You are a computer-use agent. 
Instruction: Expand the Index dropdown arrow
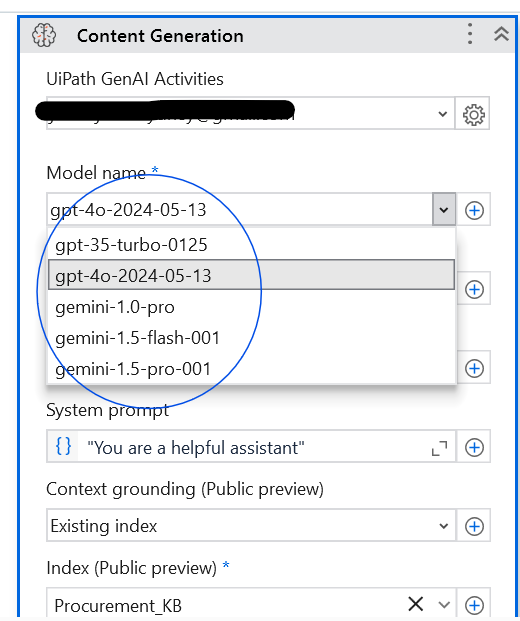(x=444, y=605)
